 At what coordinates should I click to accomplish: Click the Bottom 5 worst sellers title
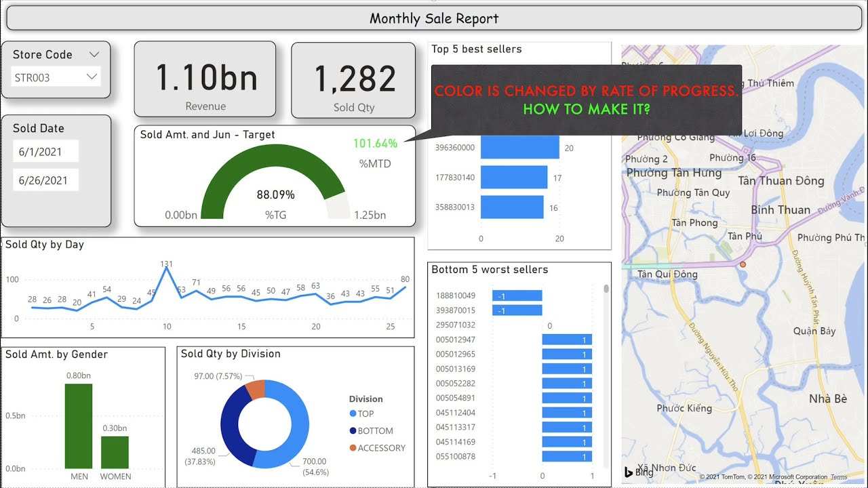coord(490,270)
